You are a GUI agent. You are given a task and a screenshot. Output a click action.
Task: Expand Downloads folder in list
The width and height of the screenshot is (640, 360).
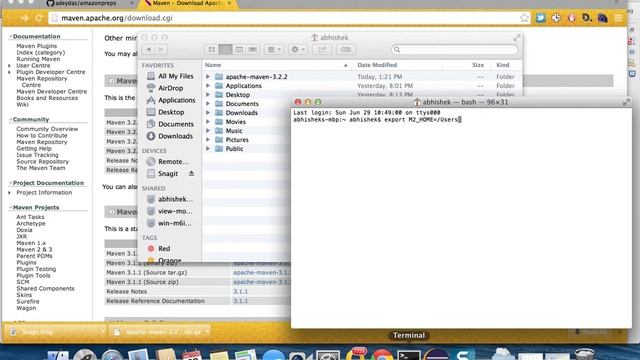208,112
